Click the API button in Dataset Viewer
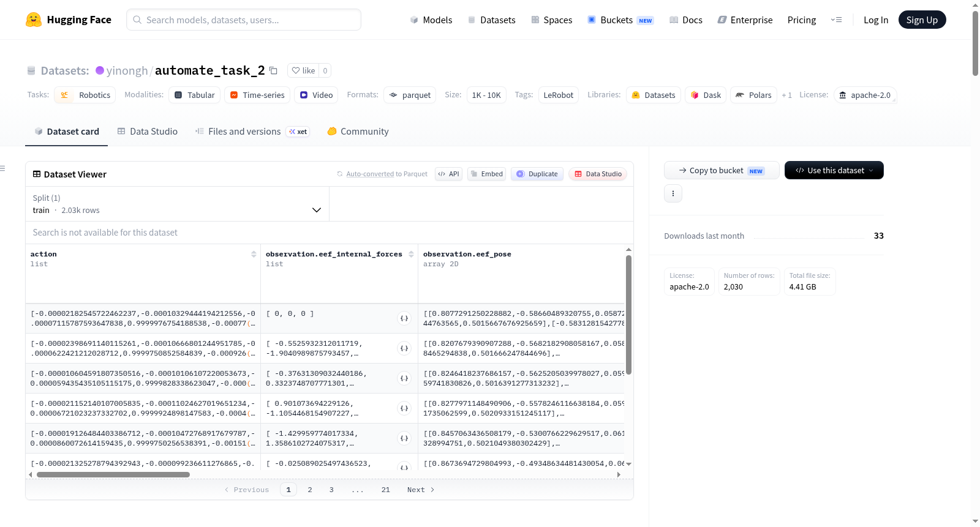Screen dimensions: 980x527 [x=448, y=174]
